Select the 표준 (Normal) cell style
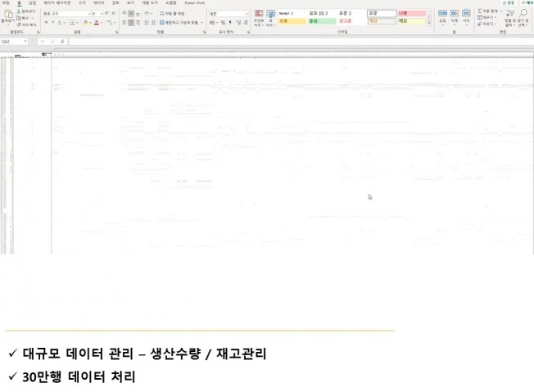 pos(382,13)
